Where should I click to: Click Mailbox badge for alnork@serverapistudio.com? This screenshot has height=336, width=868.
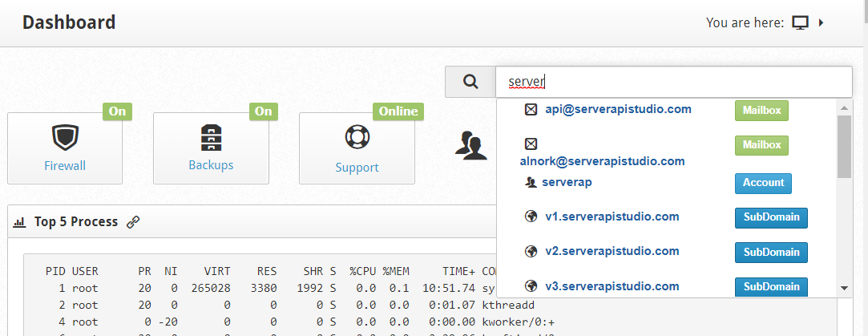(x=761, y=145)
